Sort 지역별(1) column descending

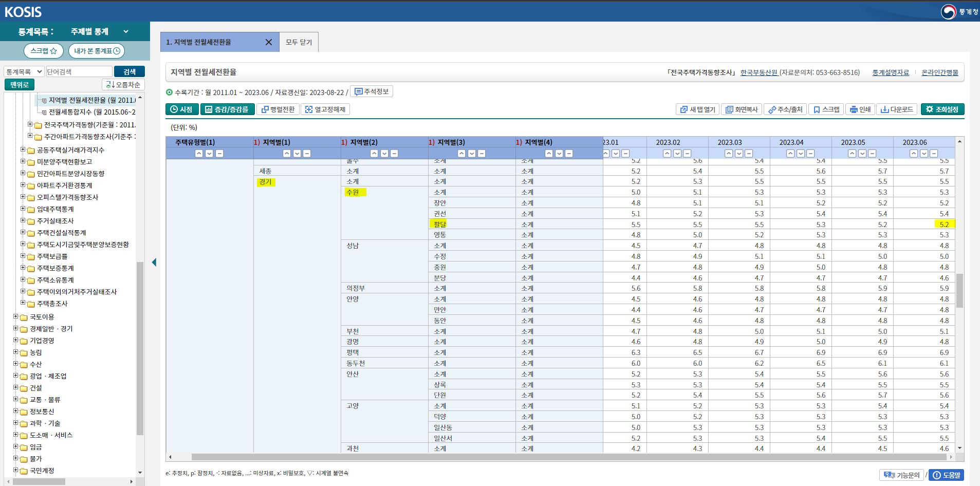297,153
